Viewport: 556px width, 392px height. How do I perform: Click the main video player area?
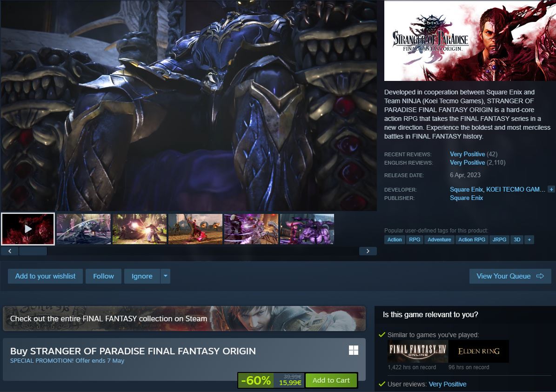[188, 106]
